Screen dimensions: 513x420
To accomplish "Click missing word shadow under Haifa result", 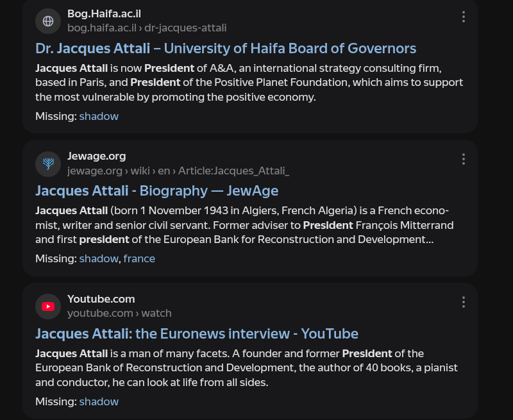I will click(99, 117).
